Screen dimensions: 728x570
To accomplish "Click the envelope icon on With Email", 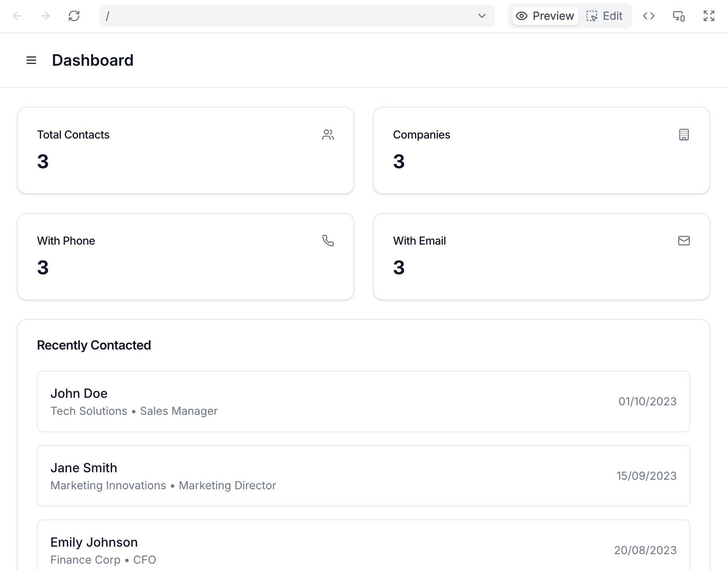I will coord(684,241).
